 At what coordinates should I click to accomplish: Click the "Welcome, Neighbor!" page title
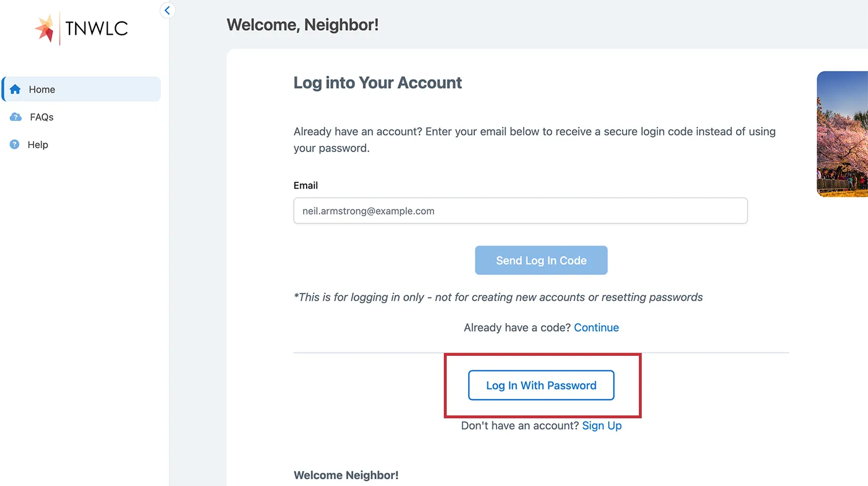(x=303, y=25)
